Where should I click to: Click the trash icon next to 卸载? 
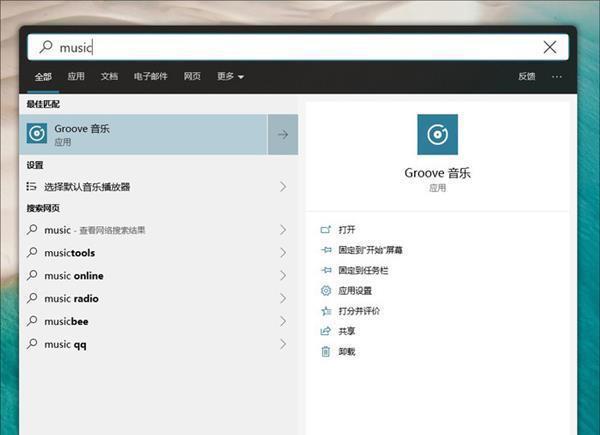click(326, 351)
